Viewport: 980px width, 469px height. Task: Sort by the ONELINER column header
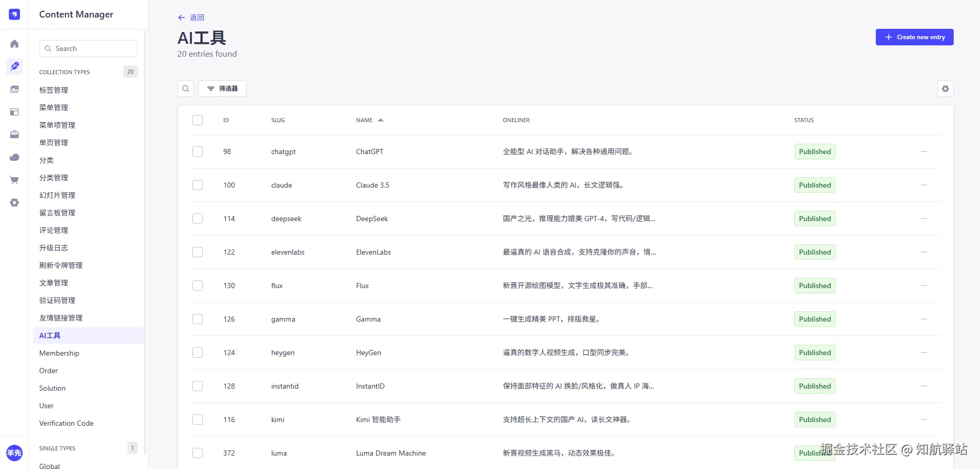[516, 120]
